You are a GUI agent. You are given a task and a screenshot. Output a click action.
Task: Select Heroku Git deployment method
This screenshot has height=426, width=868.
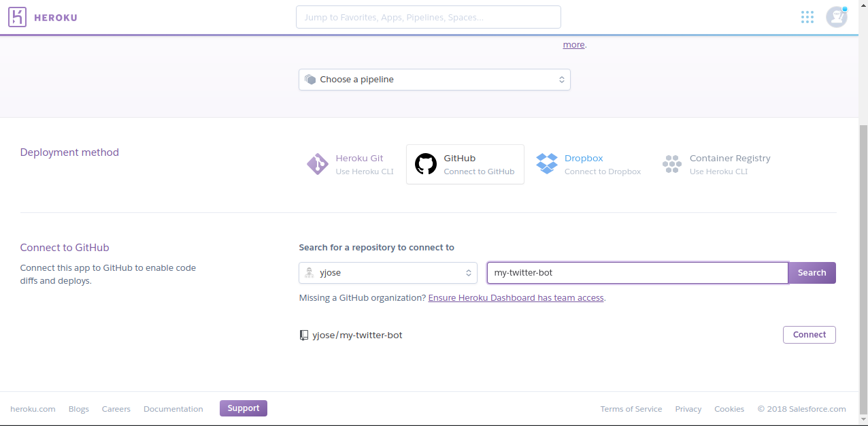(350, 164)
